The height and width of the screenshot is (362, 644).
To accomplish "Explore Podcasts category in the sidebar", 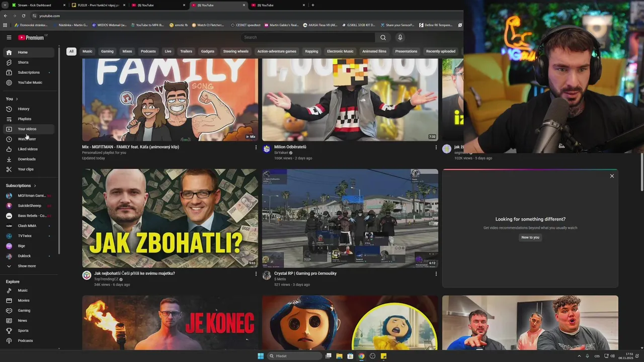I will [x=29, y=340].
